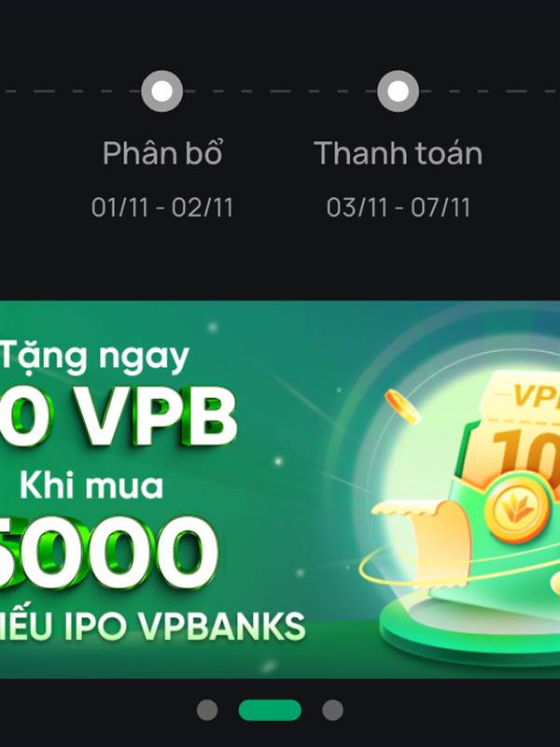Select the Thanh toán step label
Screen dimensions: 560x747
click(x=399, y=153)
